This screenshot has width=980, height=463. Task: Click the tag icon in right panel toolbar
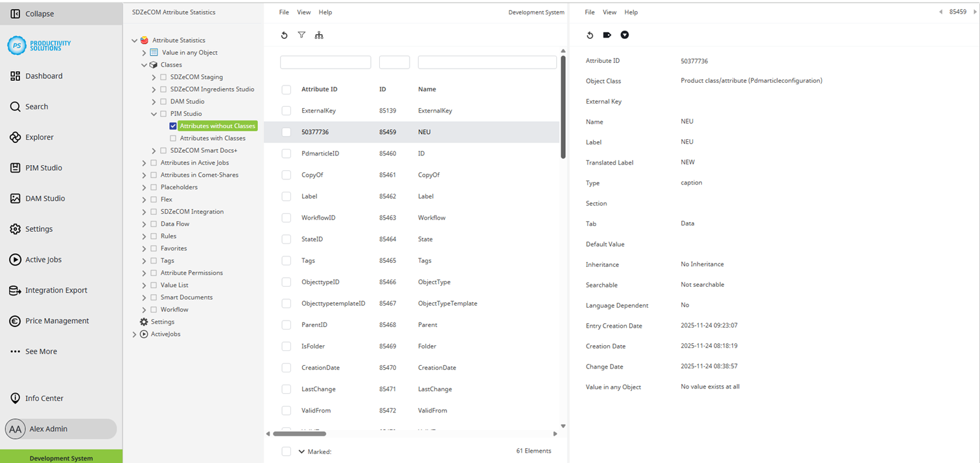tap(607, 34)
